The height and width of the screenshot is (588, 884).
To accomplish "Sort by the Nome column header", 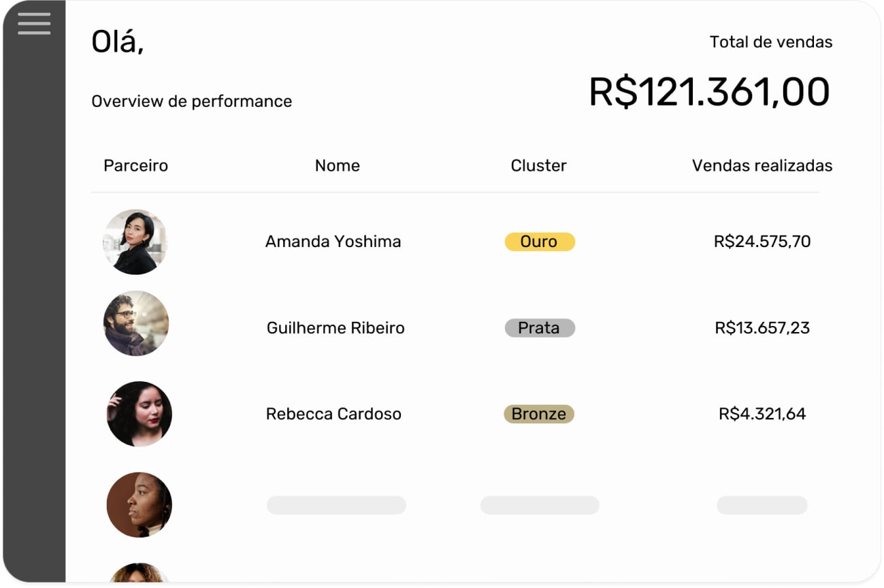I will click(338, 165).
